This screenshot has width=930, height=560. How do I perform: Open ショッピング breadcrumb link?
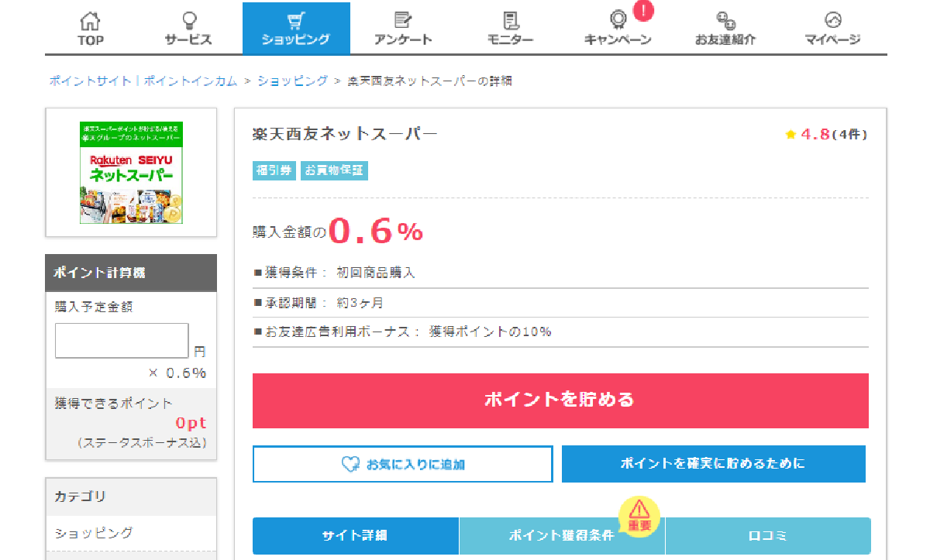point(293,81)
